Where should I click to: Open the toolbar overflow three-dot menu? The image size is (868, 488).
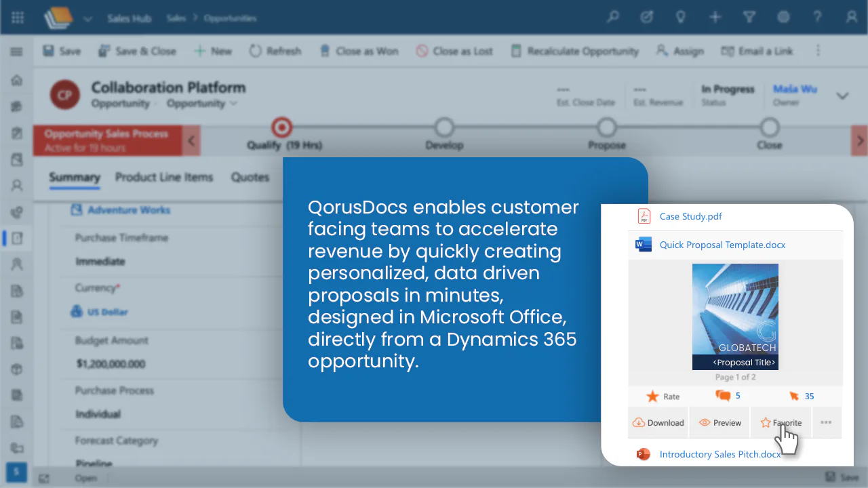pos(818,51)
